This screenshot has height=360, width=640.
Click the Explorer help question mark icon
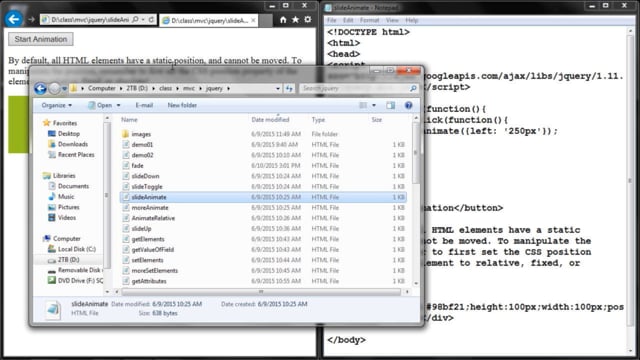[x=408, y=105]
